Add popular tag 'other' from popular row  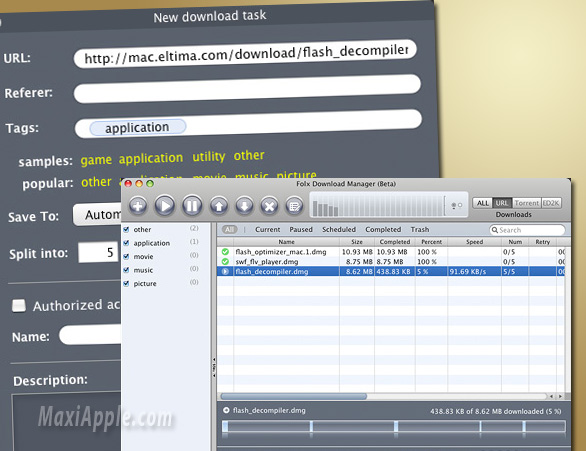[96, 182]
